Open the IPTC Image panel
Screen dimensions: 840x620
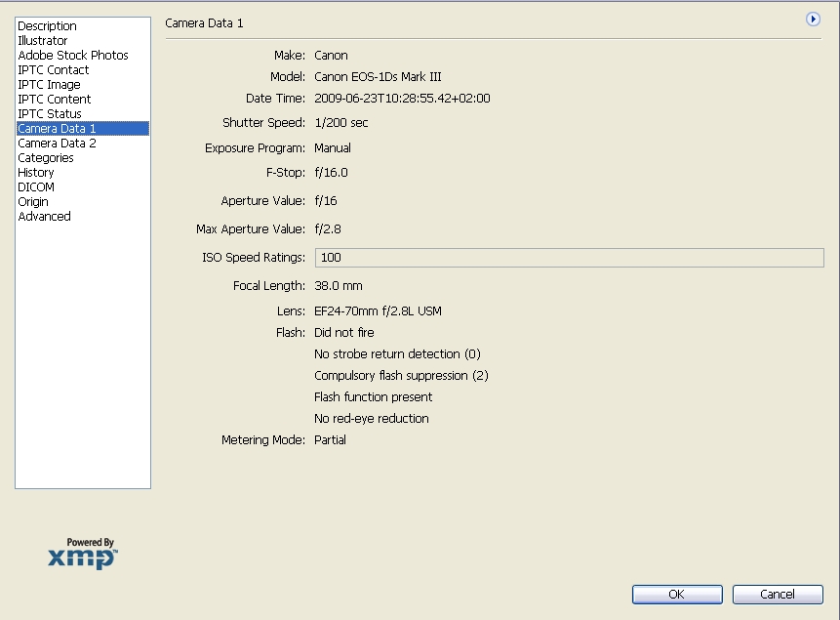(49, 85)
